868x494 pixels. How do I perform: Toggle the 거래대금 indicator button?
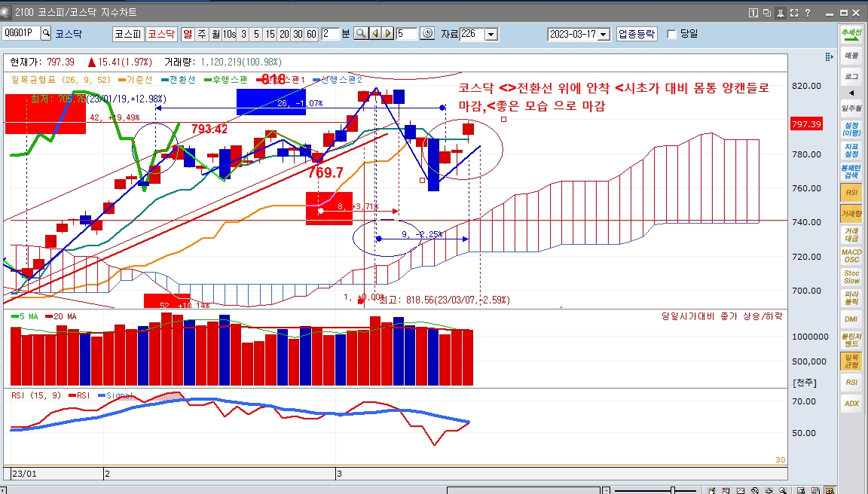[851, 234]
